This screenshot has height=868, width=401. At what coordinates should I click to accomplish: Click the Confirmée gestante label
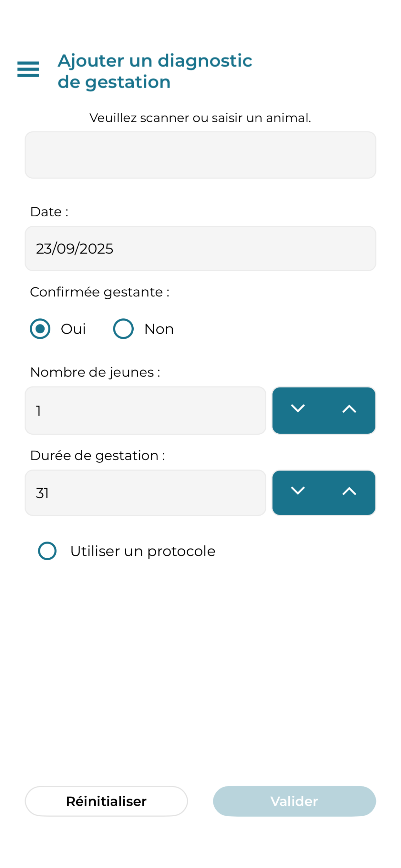[100, 292]
